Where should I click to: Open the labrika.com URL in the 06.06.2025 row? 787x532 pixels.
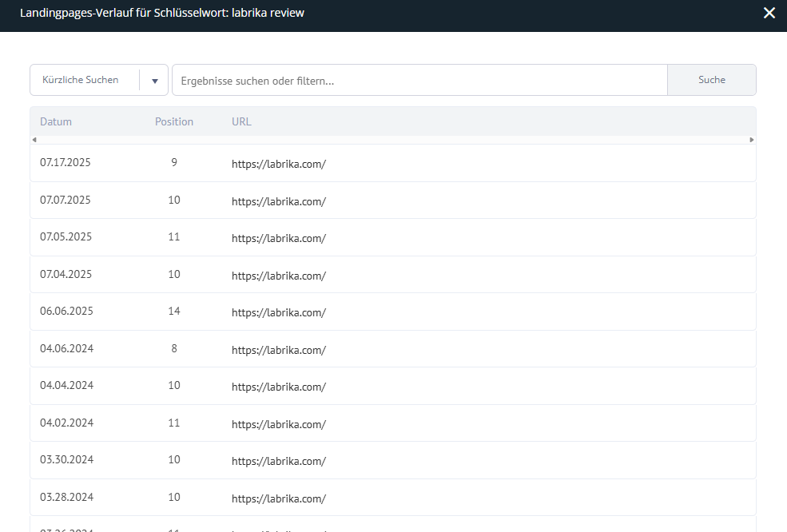(x=279, y=312)
